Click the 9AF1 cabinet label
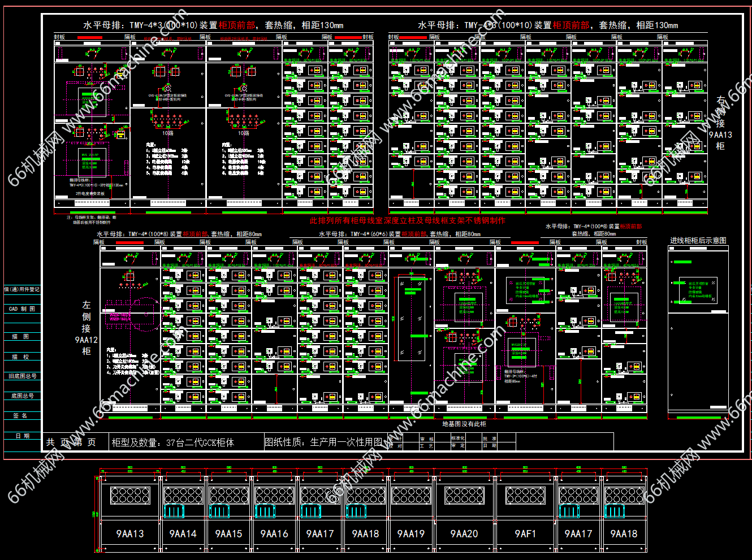 point(525,533)
